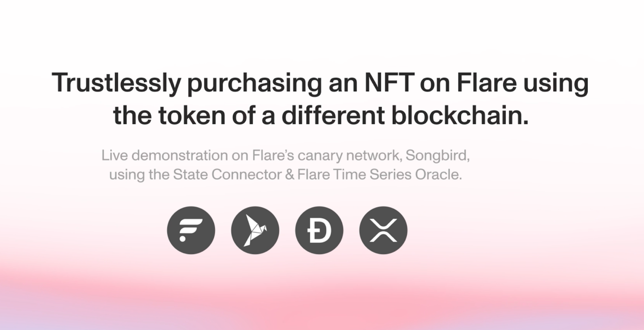This screenshot has height=330, width=644.
Task: Click the word "different" in the heading
Action: pos(333,116)
